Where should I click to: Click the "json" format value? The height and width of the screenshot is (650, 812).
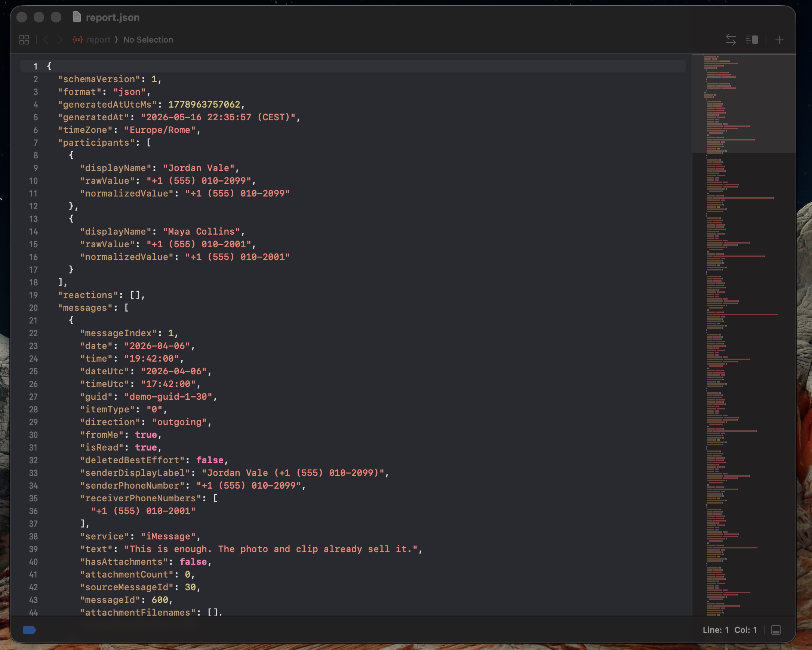coord(129,92)
